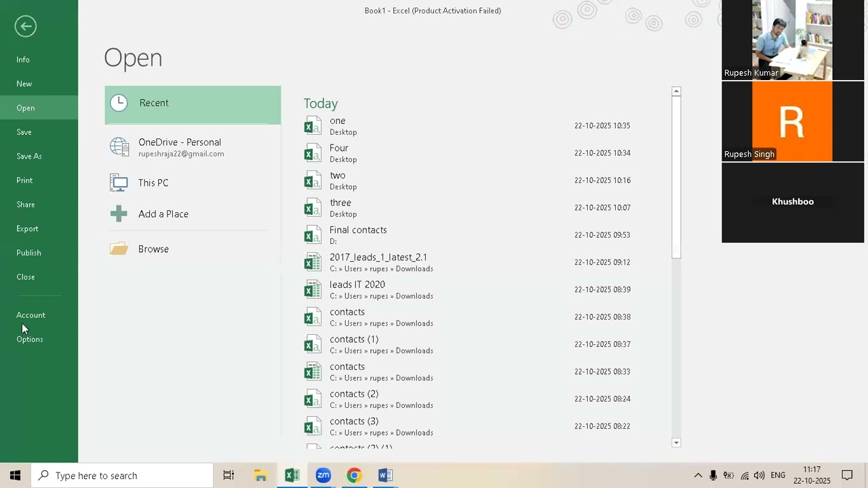This screenshot has height=488, width=868.
Task: Click Close in the sidebar
Action: (26, 277)
